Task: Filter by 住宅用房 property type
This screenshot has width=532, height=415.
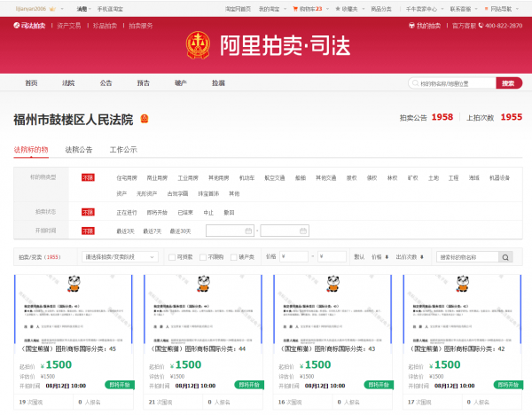Action: [127, 178]
